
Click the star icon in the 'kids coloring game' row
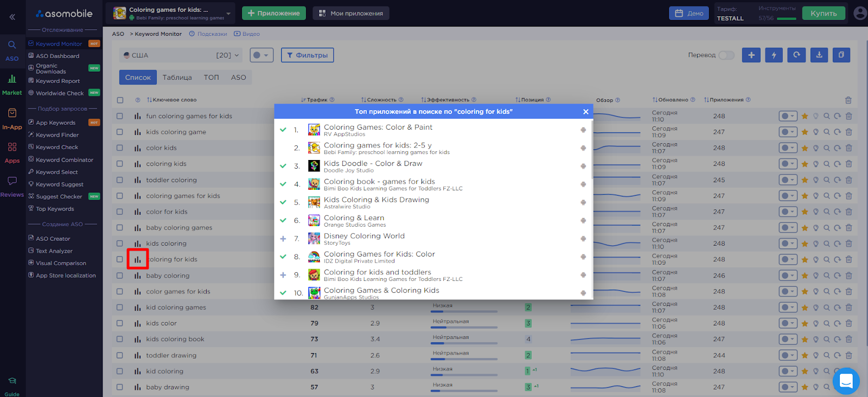(805, 132)
